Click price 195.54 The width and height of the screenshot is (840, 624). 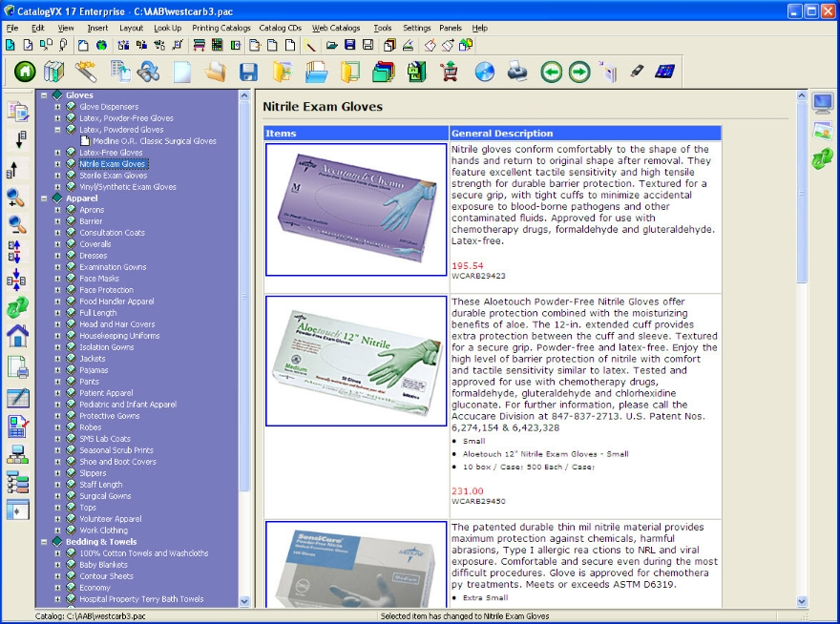(x=467, y=265)
